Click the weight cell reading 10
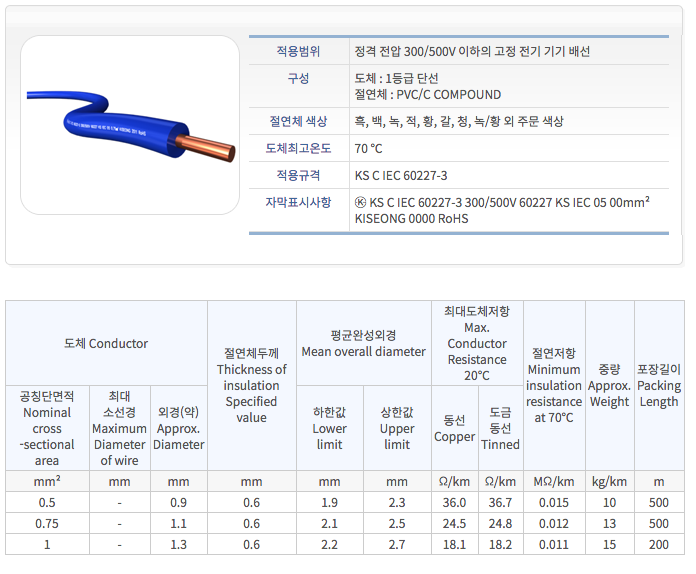The height and width of the screenshot is (574, 696). [609, 502]
